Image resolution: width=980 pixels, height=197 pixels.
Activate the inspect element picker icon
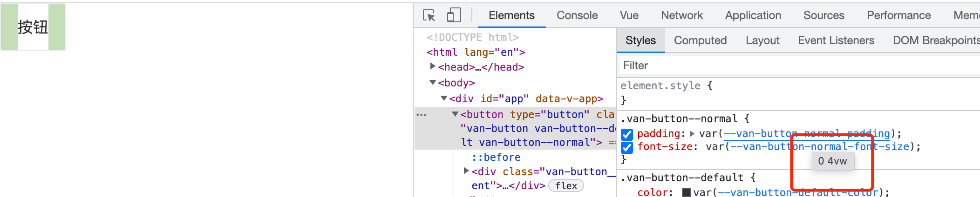click(429, 15)
